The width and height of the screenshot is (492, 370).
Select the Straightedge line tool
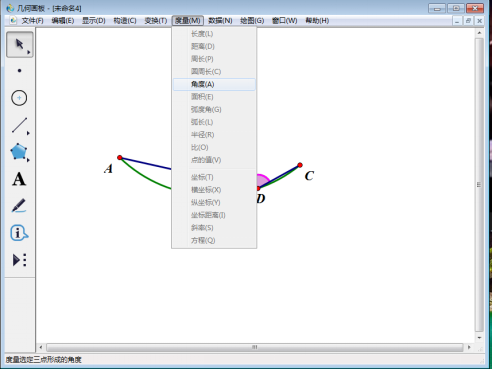coord(19,125)
